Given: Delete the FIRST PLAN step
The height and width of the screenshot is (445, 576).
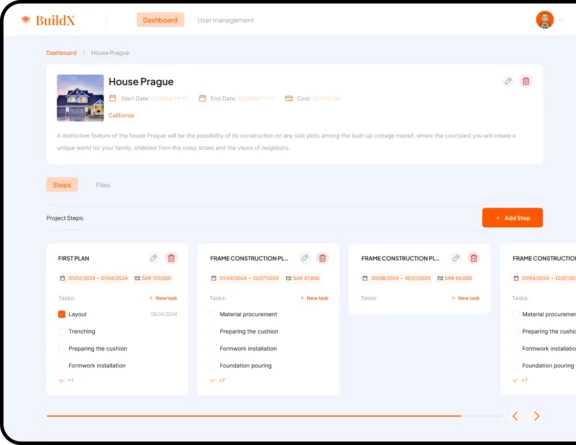Looking at the screenshot, I should 171,258.
